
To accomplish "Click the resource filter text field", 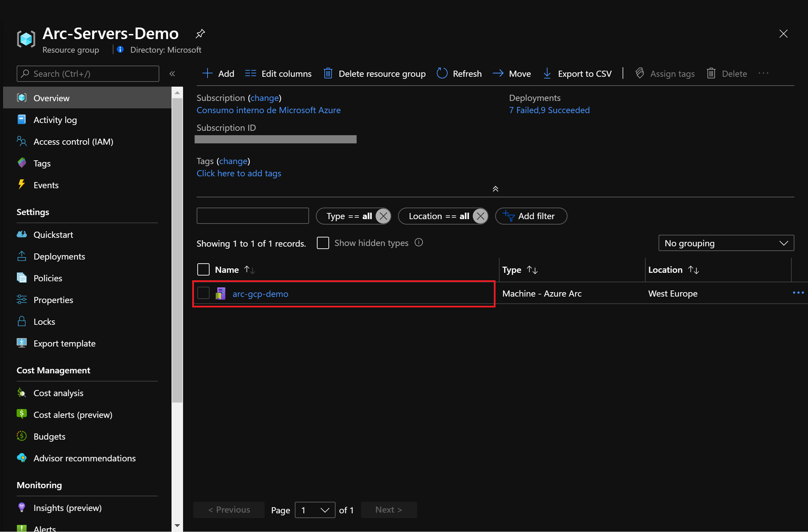I will (253, 216).
